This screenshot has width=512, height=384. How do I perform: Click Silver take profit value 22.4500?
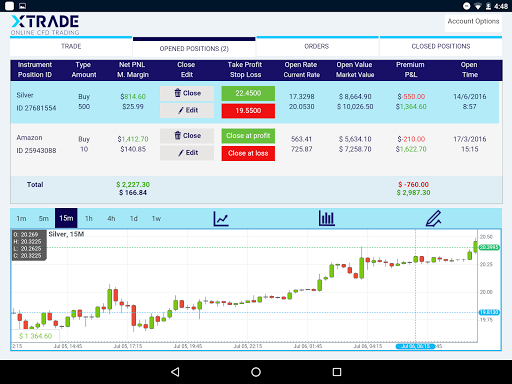(248, 93)
